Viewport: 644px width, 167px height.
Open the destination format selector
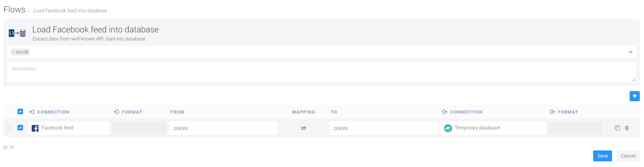[576, 128]
